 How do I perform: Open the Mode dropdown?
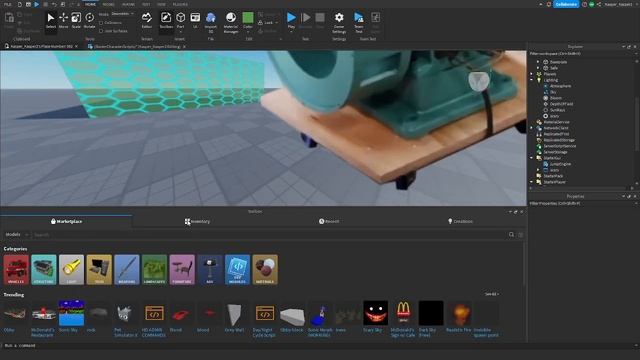click(122, 14)
